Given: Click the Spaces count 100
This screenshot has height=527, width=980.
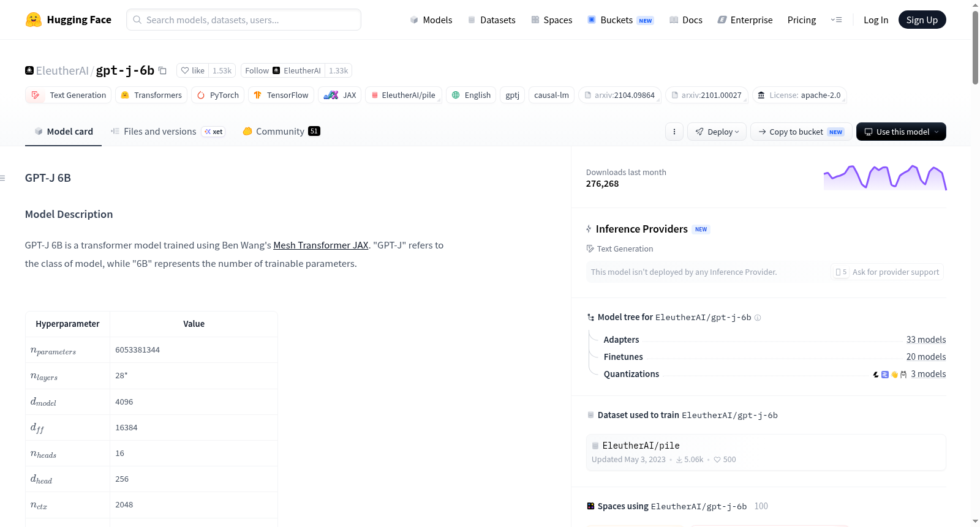Looking at the screenshot, I should (761, 506).
